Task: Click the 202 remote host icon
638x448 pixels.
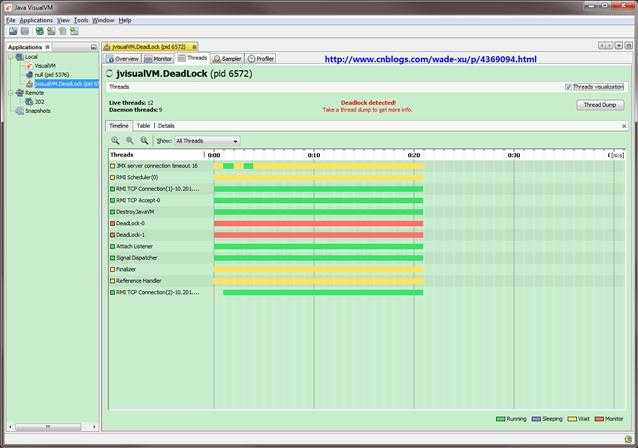Action: tap(29, 102)
